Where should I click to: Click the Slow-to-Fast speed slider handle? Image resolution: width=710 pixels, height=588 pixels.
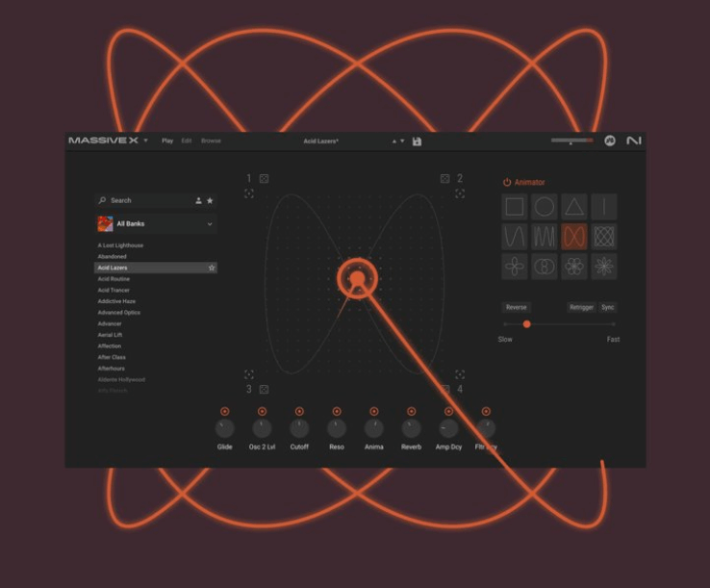(x=526, y=324)
